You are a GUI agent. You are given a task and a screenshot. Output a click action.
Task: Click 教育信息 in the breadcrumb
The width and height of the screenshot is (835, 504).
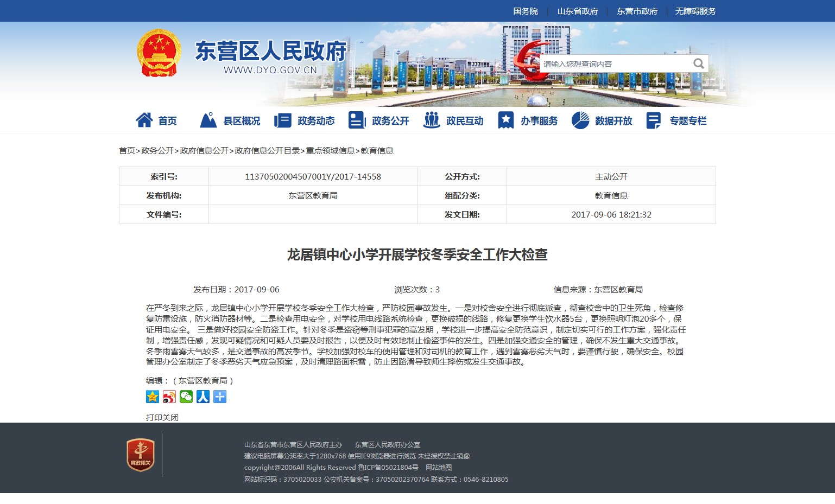click(x=377, y=150)
